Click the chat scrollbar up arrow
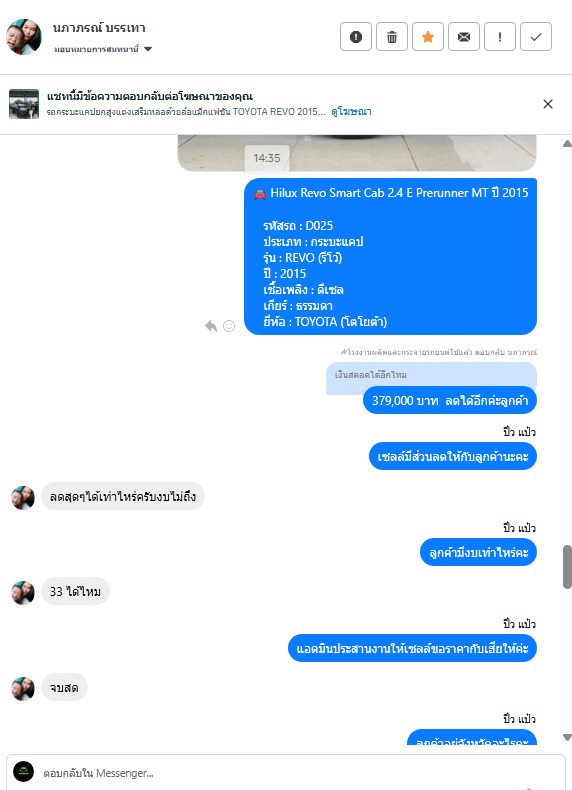 (x=567, y=144)
